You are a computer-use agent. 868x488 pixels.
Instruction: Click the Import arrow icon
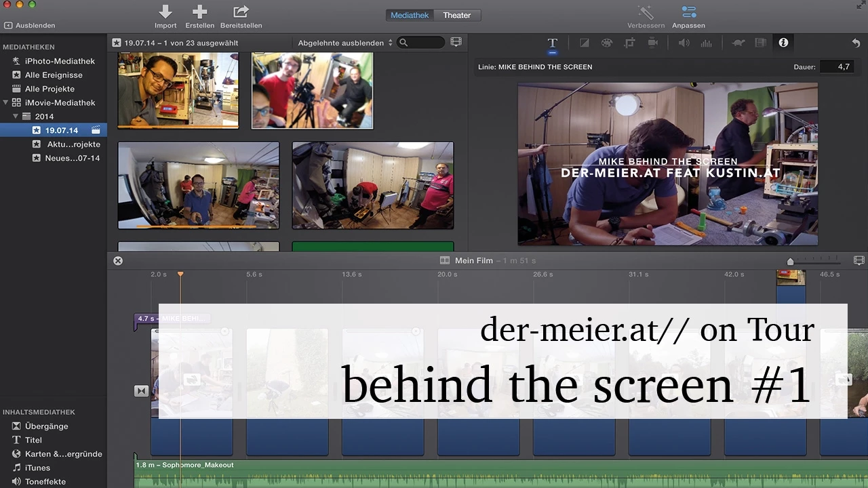165,12
